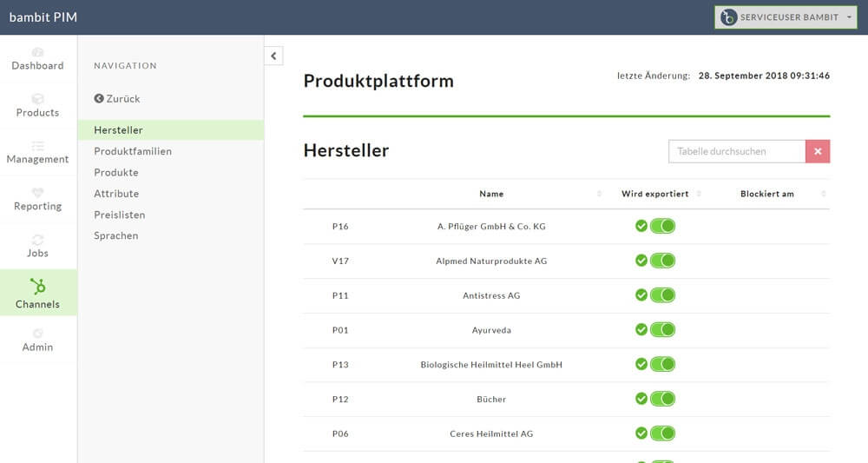Click the A. Pflüger GmbH & Co. KG name

pyautogui.click(x=491, y=227)
